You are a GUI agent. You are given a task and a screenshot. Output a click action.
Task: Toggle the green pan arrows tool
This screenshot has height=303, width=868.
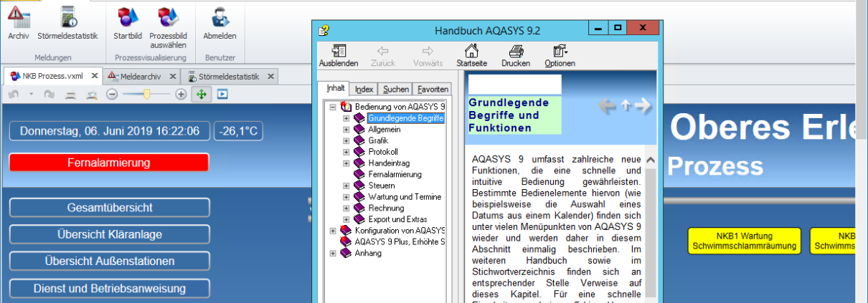[x=202, y=94]
